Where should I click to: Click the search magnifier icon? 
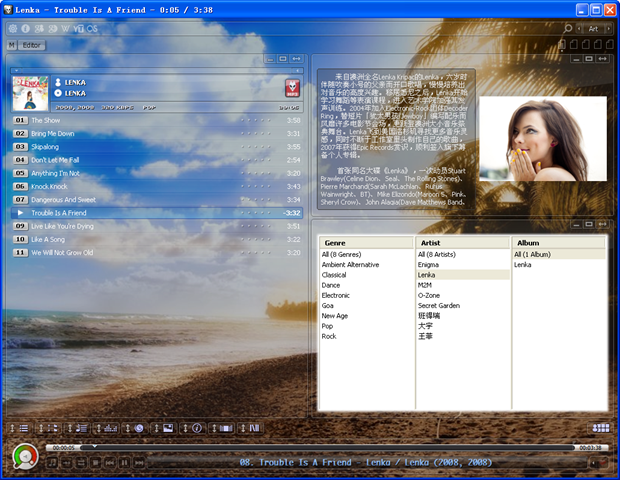568,29
